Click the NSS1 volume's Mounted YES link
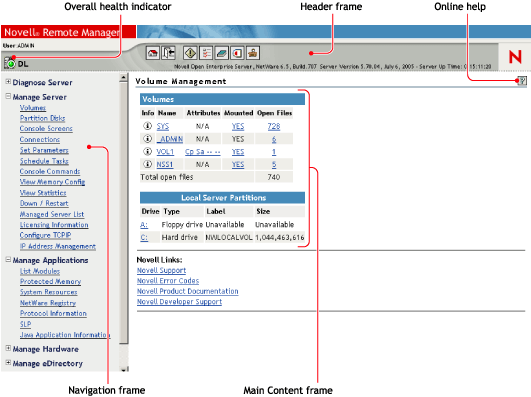 238,165
